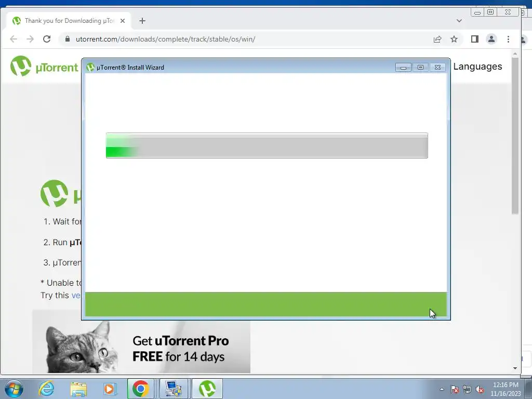The height and width of the screenshot is (399, 532).
Task: Expand Chrome tab search chevron
Action: point(459,21)
